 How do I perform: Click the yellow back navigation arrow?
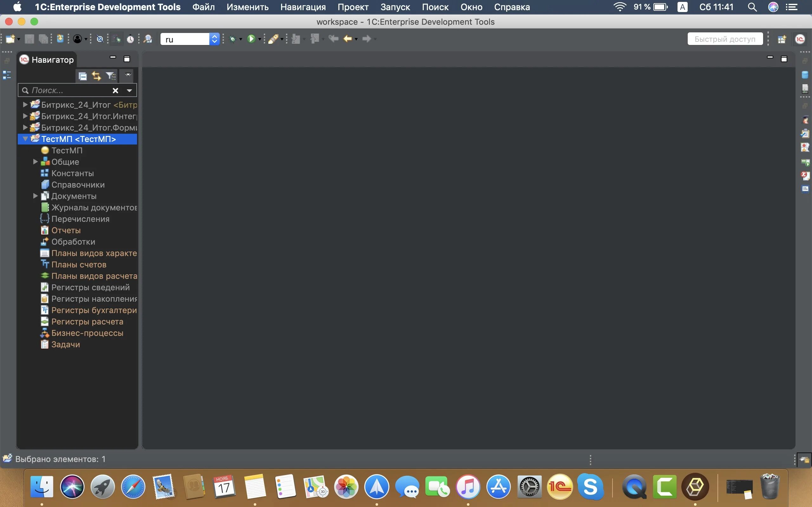348,39
